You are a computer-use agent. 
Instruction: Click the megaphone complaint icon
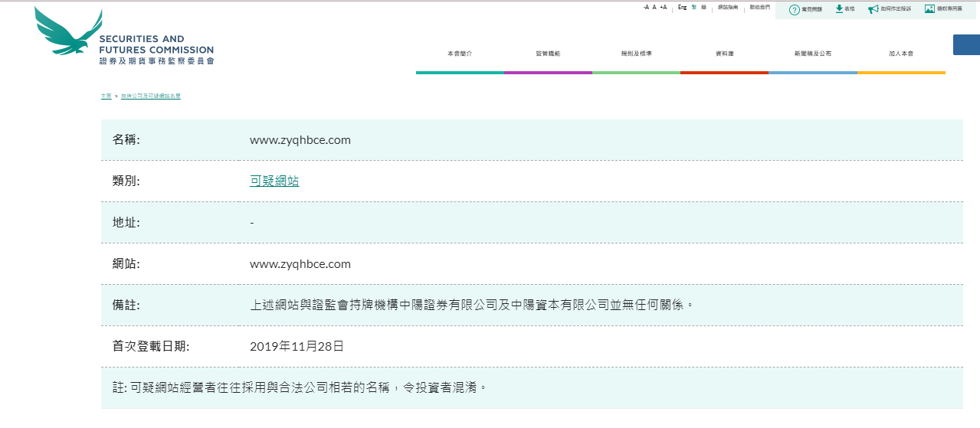click(873, 9)
